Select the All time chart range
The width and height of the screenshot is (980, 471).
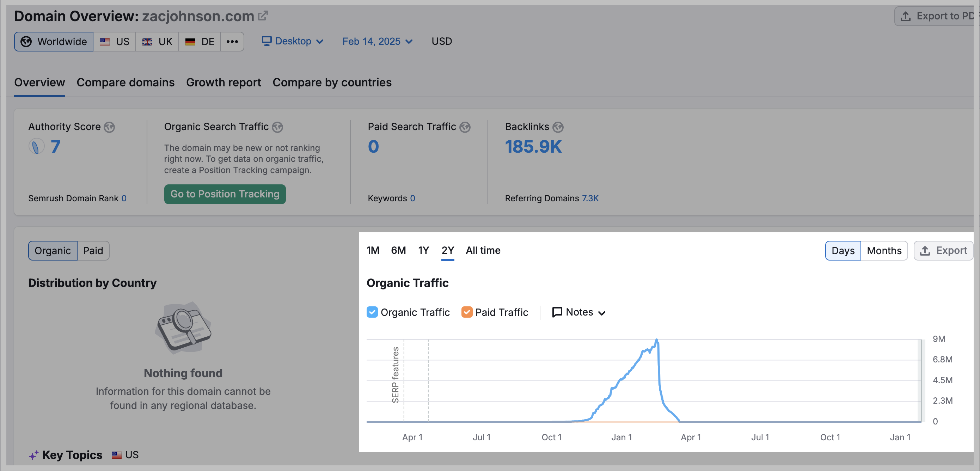[483, 250]
